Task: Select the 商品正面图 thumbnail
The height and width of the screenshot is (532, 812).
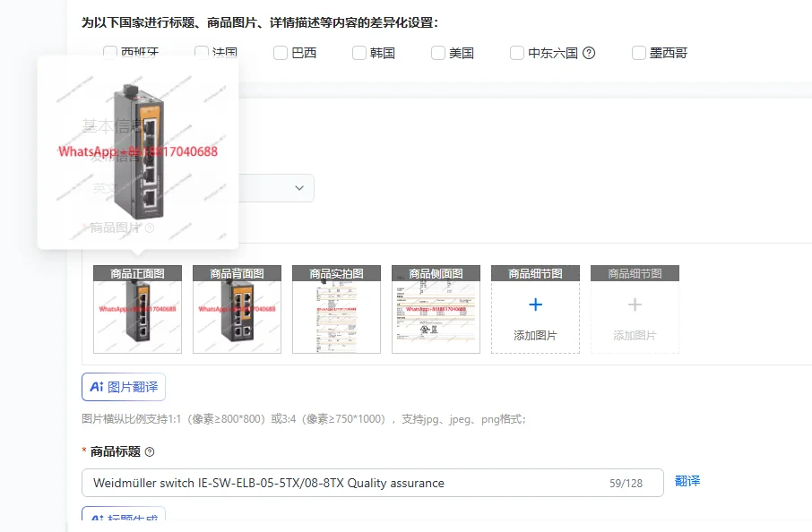Action: tap(137, 310)
